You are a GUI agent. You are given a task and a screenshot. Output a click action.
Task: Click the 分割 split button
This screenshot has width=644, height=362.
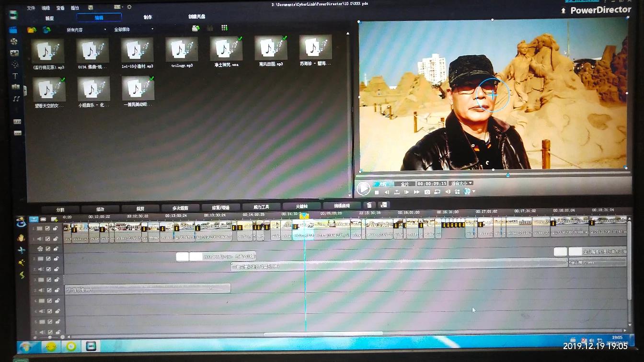(60, 210)
